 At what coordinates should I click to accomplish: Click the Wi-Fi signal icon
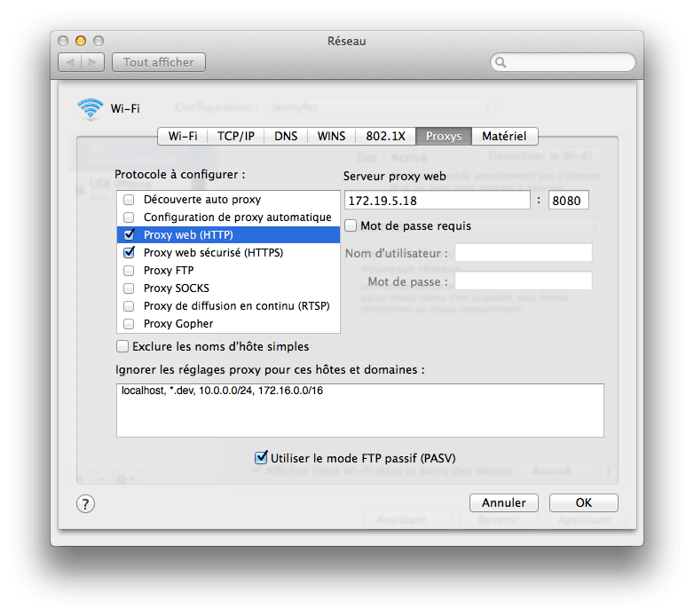tap(91, 108)
